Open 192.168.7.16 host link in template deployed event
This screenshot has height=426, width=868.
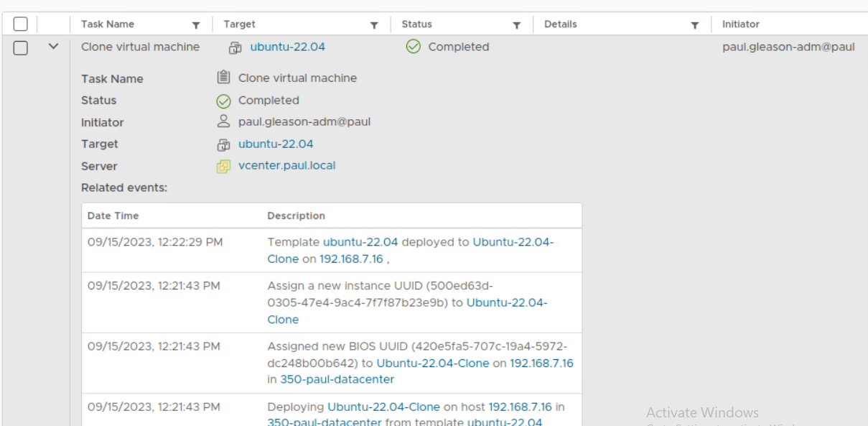point(351,259)
